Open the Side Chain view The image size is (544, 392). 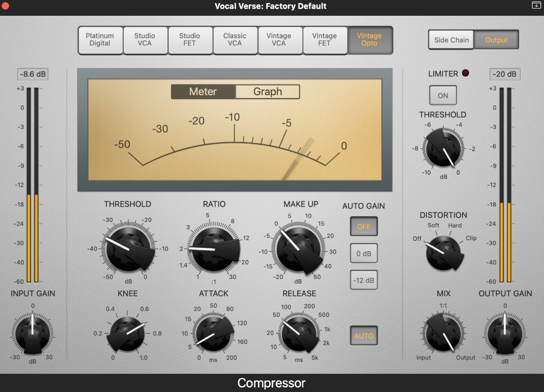(x=450, y=40)
